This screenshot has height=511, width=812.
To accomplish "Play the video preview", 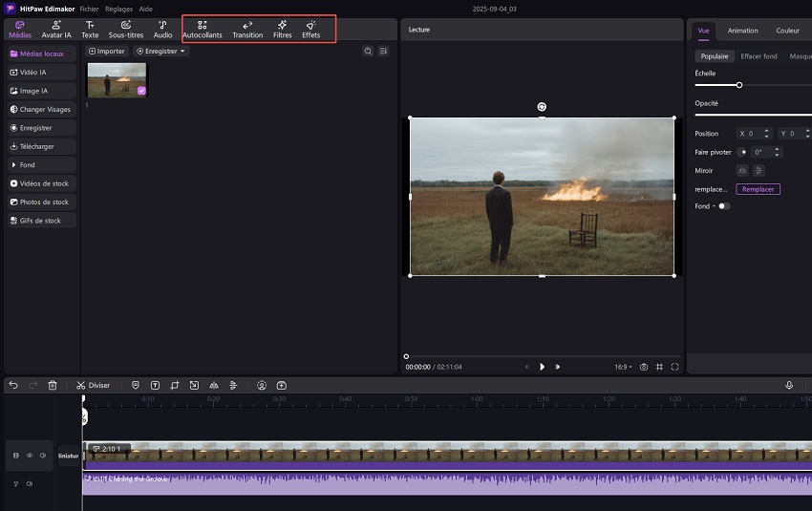I will tap(542, 367).
